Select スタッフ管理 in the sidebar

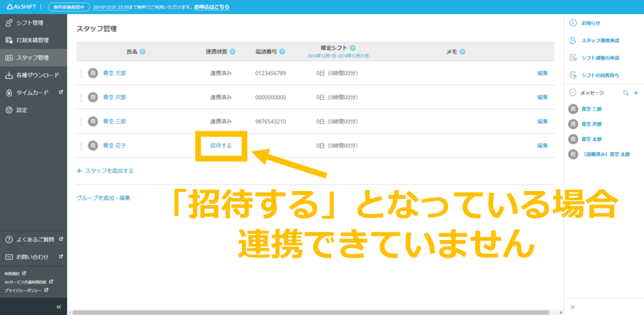click(34, 58)
